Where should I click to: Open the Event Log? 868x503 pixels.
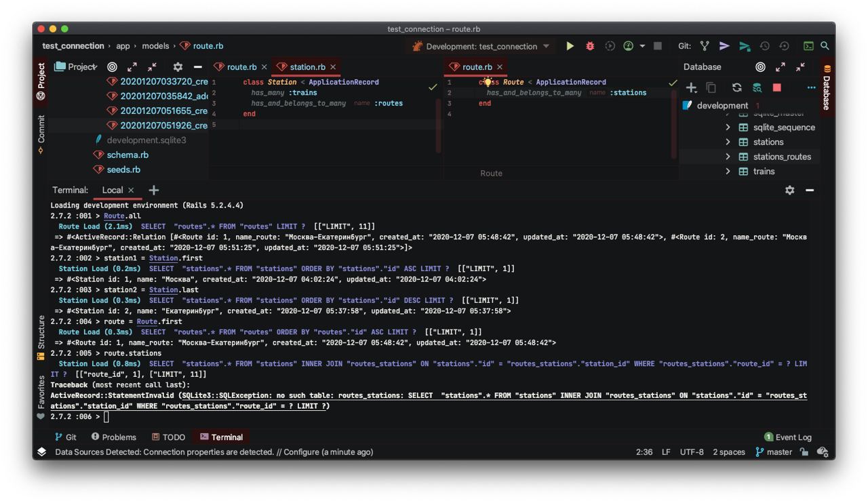787,437
